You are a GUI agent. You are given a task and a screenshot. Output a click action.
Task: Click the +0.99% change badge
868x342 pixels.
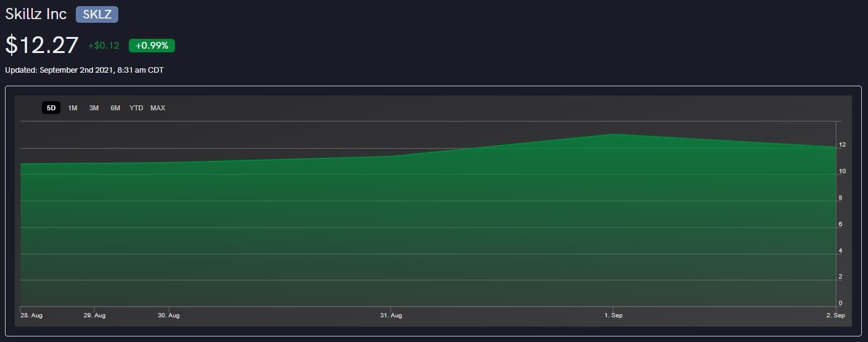click(x=152, y=46)
